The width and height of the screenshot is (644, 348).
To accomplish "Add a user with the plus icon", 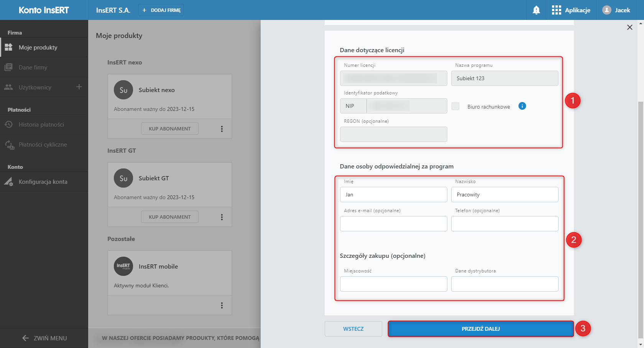I will point(79,87).
